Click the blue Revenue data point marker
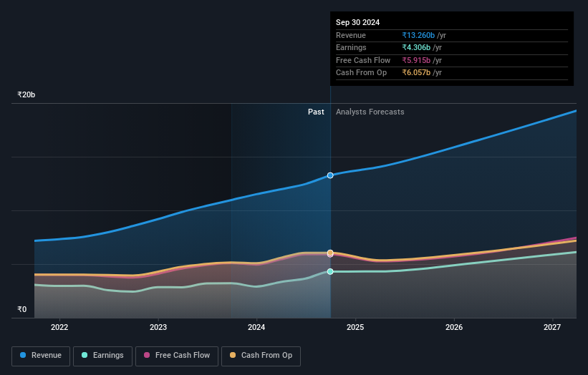 click(x=330, y=175)
